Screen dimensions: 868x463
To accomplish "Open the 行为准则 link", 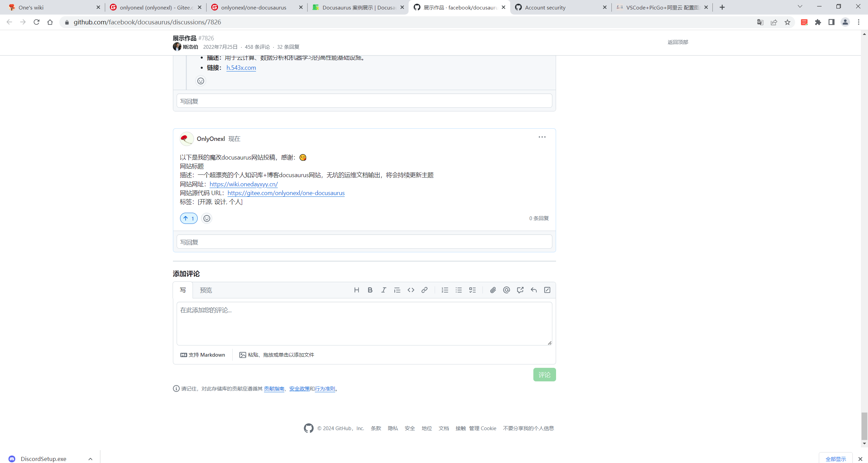I will (325, 389).
